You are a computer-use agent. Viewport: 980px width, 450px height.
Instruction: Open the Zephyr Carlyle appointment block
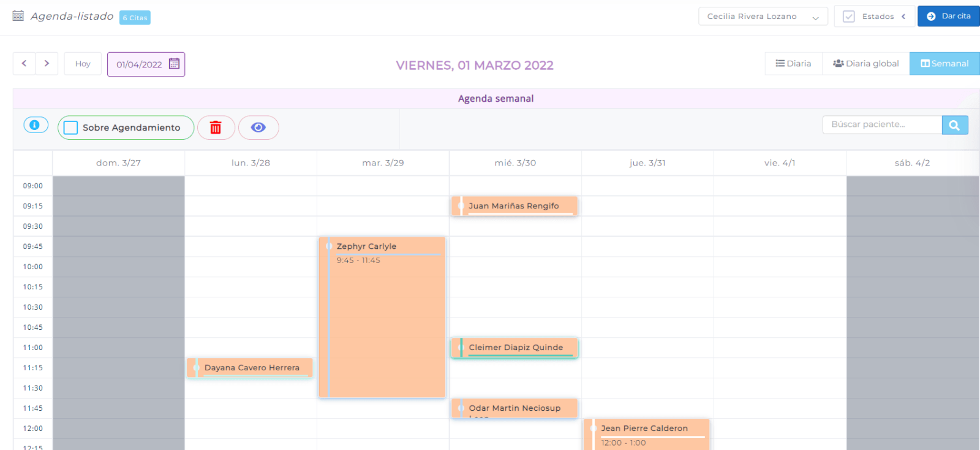382,317
